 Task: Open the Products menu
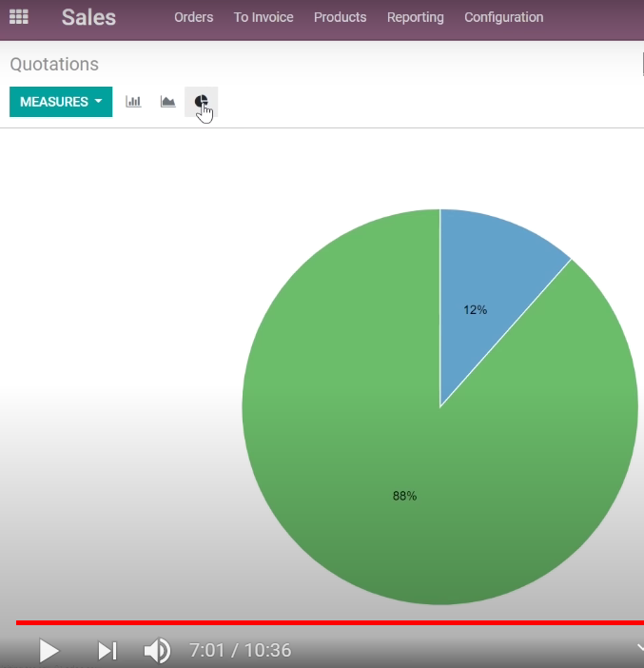pos(340,17)
